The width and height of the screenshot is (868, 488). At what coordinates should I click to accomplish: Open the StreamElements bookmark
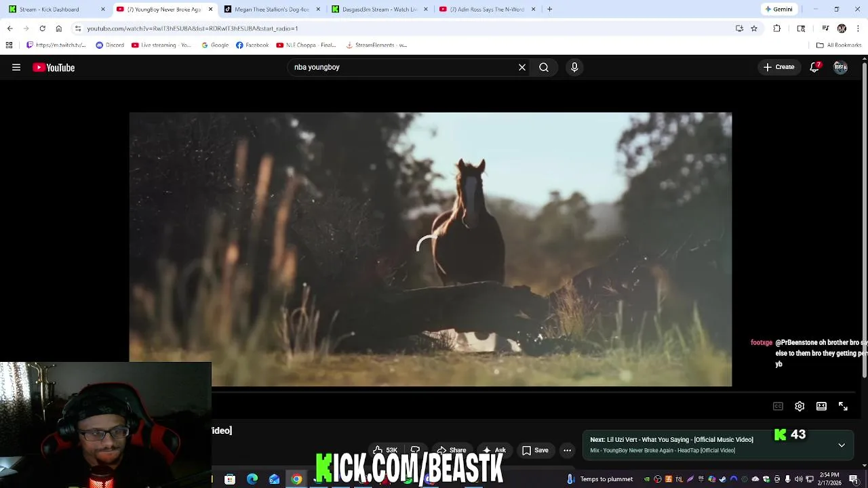pos(376,45)
